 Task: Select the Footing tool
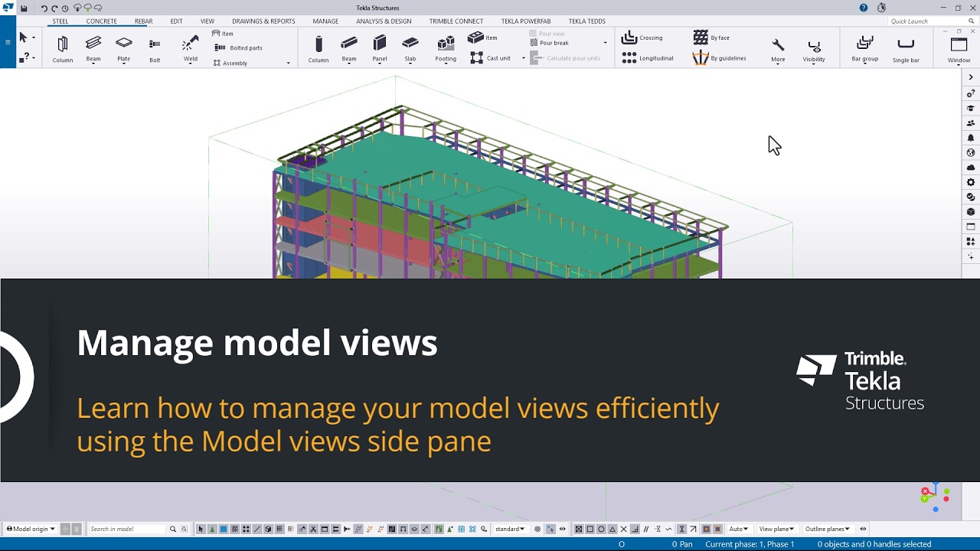click(446, 49)
